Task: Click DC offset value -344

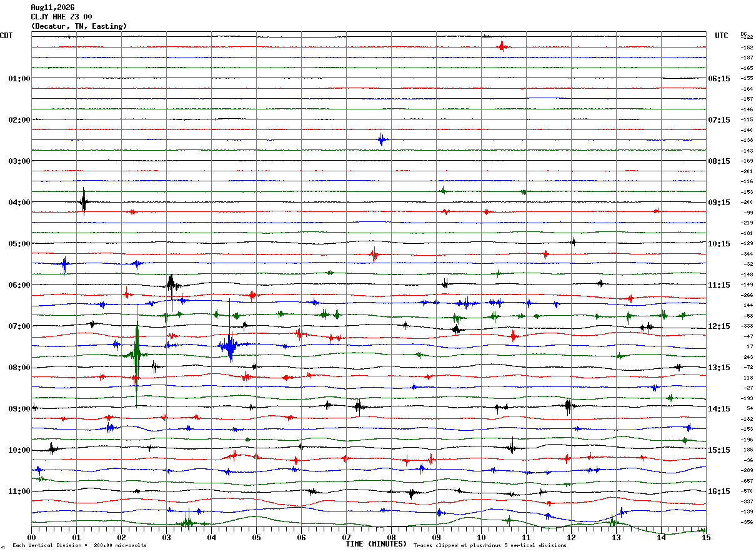Action: tap(747, 254)
